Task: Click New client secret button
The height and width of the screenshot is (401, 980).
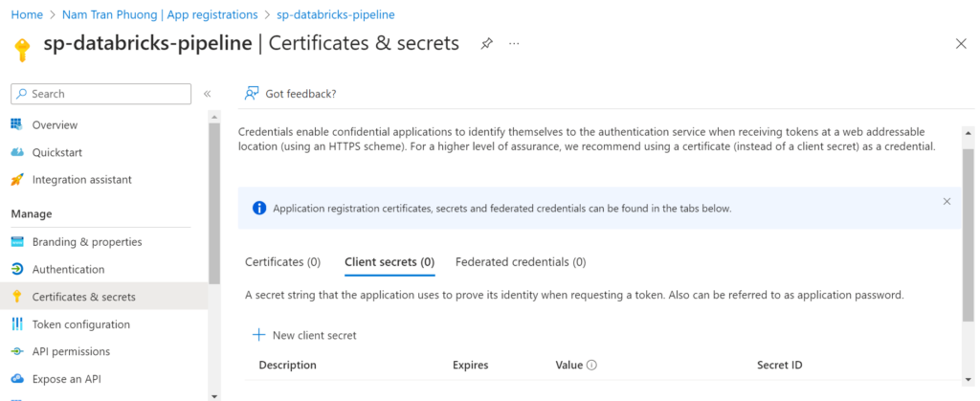Action: click(x=304, y=335)
